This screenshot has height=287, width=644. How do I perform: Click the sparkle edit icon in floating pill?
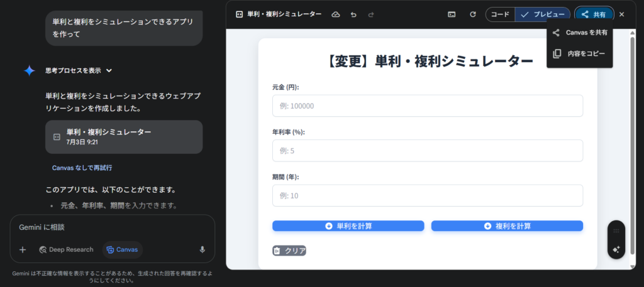[616, 249]
